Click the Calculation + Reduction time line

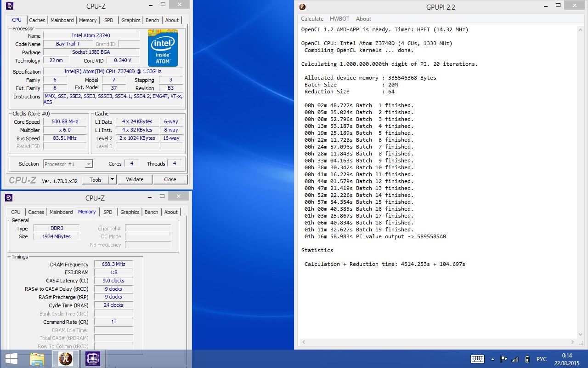click(x=384, y=264)
